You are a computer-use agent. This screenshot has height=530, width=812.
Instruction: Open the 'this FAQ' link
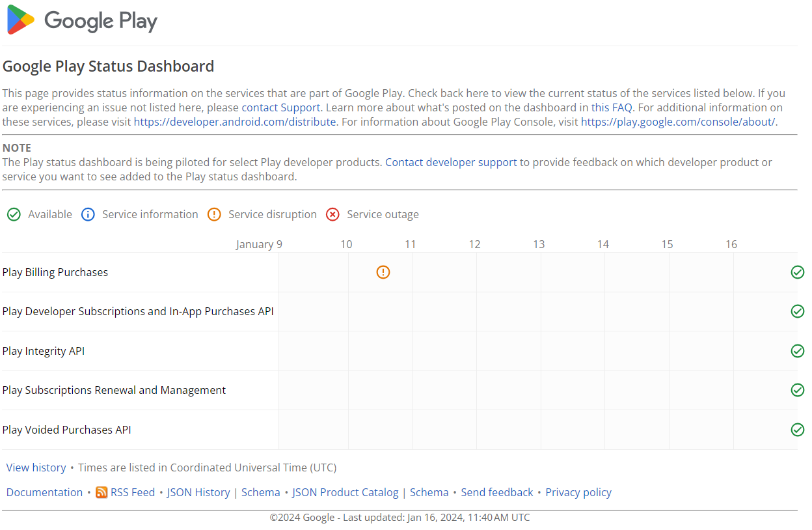click(612, 107)
